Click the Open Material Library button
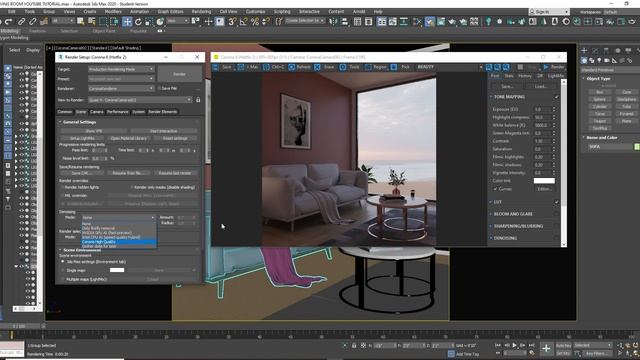The width and height of the screenshot is (640, 360). coord(129,138)
